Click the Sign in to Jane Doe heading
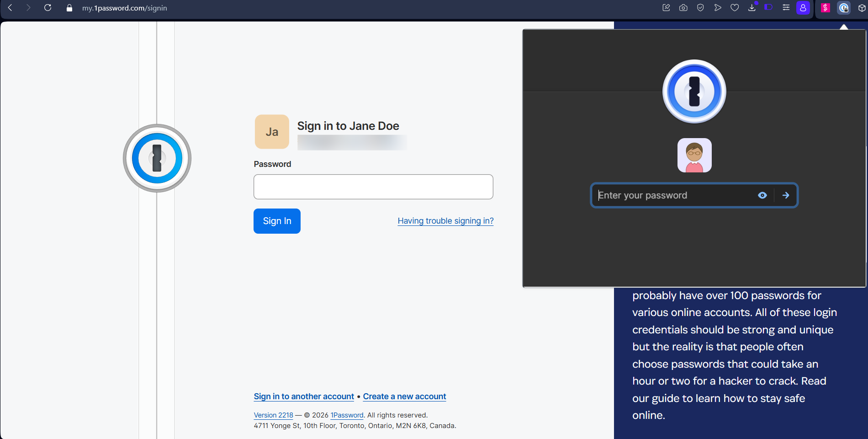 pos(348,126)
